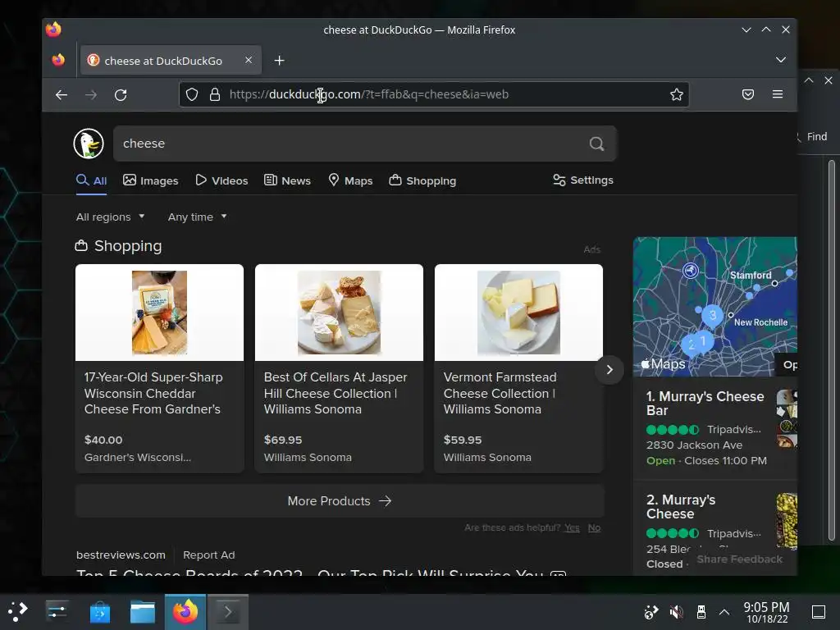Click the URL address bar
This screenshot has height=630, width=840.
pyautogui.click(x=434, y=95)
